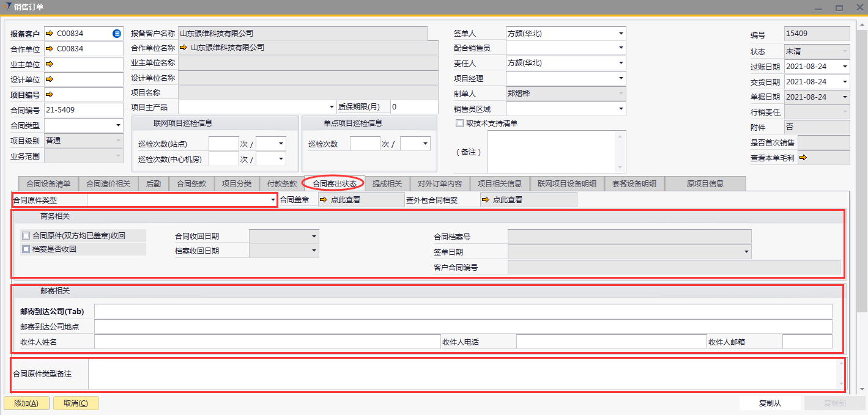Click the 合同盖章 点此查看 arrow

point(324,200)
